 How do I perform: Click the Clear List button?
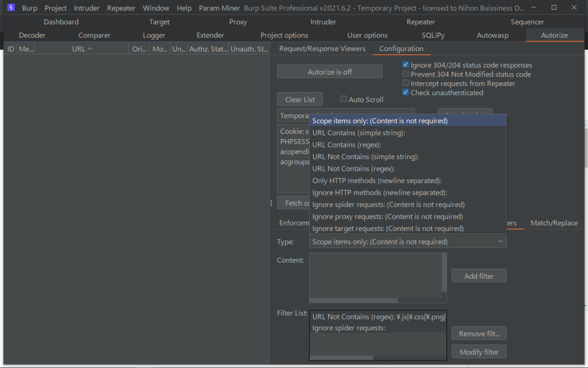pyautogui.click(x=300, y=99)
